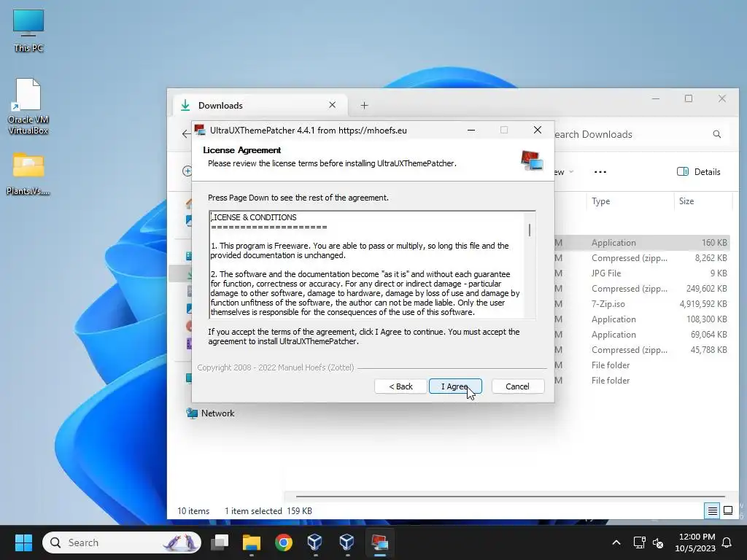Viewport: 747px width, 560px height.
Task: Select the 7-Zip.iso row
Action: tap(643, 304)
